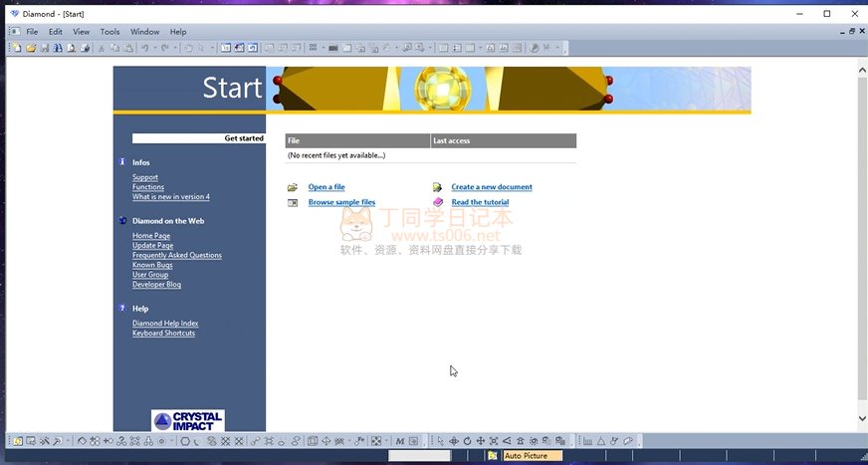The width and height of the screenshot is (868, 465).
Task: Open the Tools menu
Action: click(109, 32)
